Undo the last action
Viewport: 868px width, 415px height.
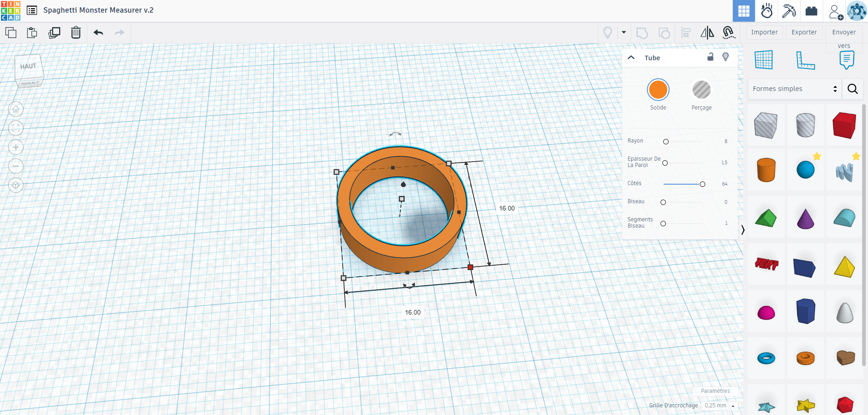(99, 33)
